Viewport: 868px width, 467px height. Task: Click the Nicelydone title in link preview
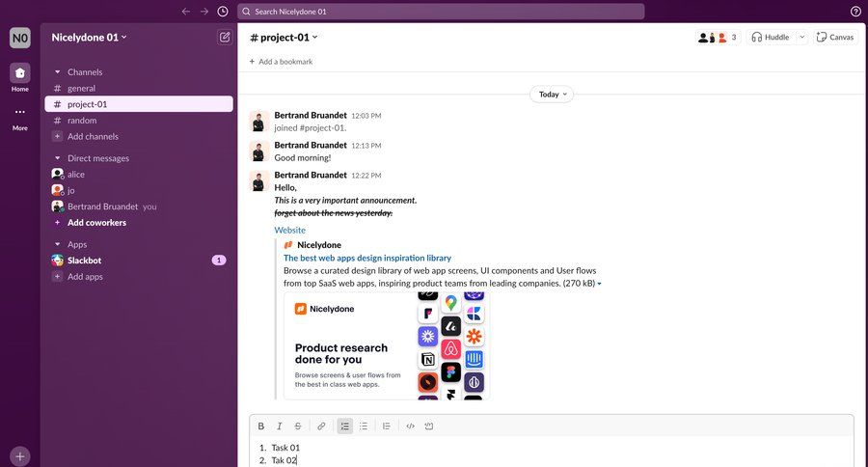point(319,245)
